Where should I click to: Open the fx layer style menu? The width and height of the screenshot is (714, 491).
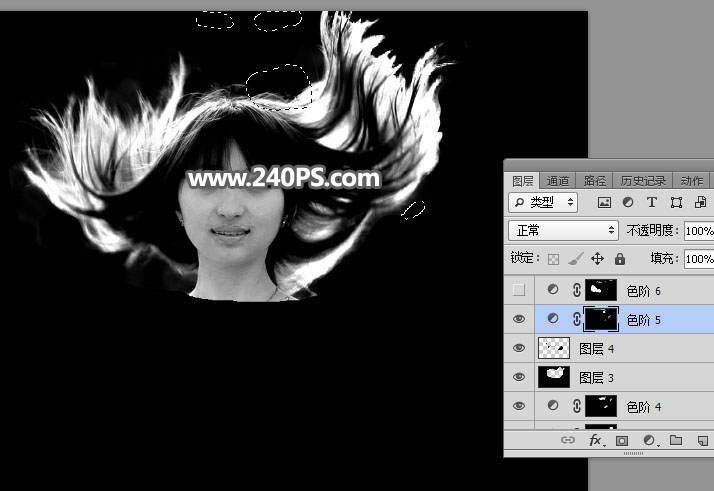tap(595, 440)
